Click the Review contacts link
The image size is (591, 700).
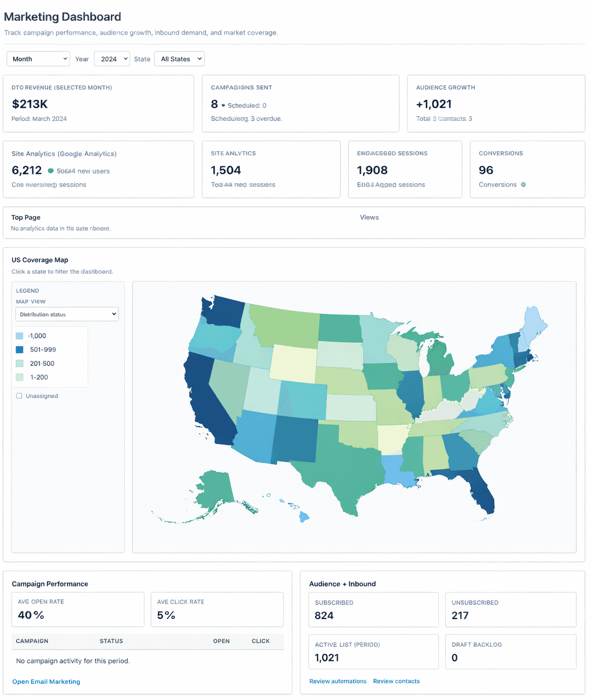click(x=396, y=681)
